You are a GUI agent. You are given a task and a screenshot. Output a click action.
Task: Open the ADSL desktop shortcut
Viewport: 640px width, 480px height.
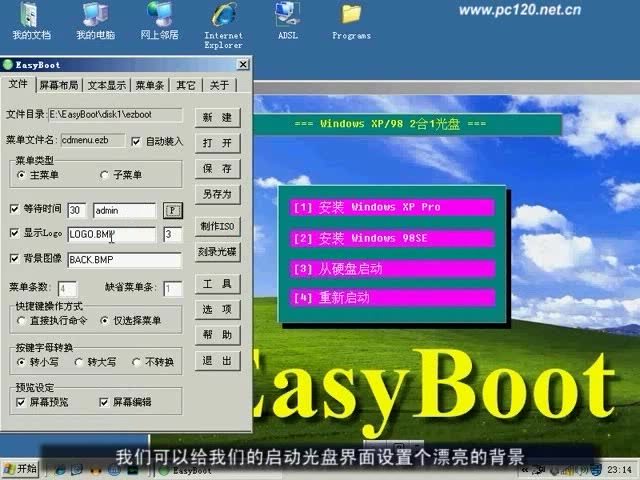coord(288,20)
